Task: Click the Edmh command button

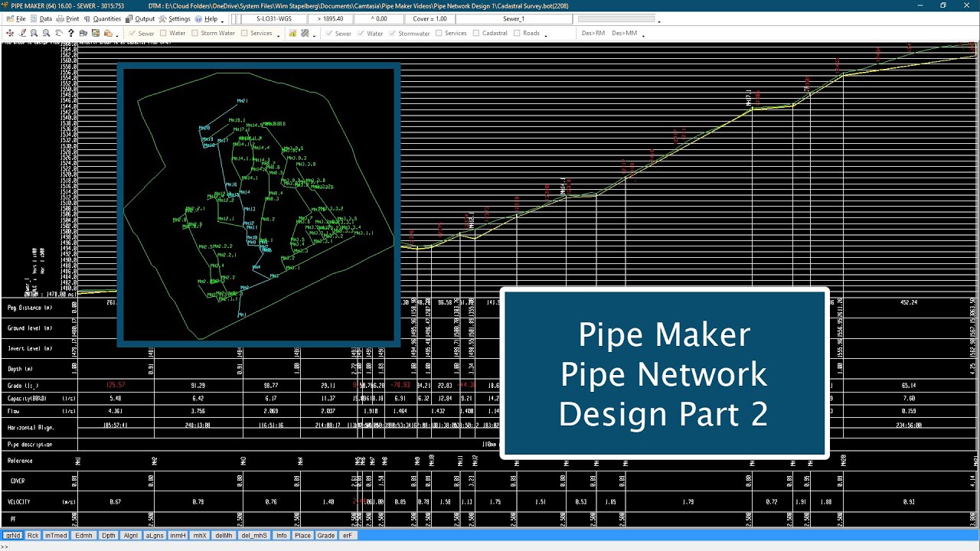Action: (x=84, y=536)
